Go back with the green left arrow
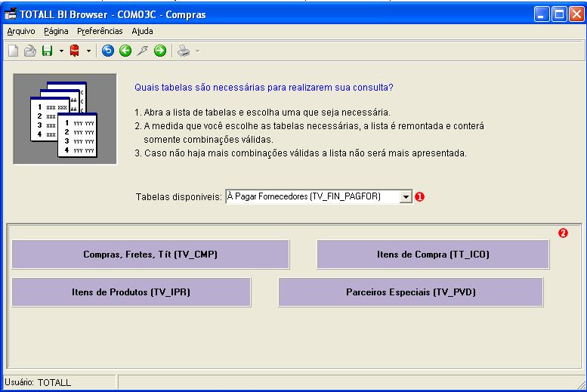The image size is (587, 392). point(125,51)
